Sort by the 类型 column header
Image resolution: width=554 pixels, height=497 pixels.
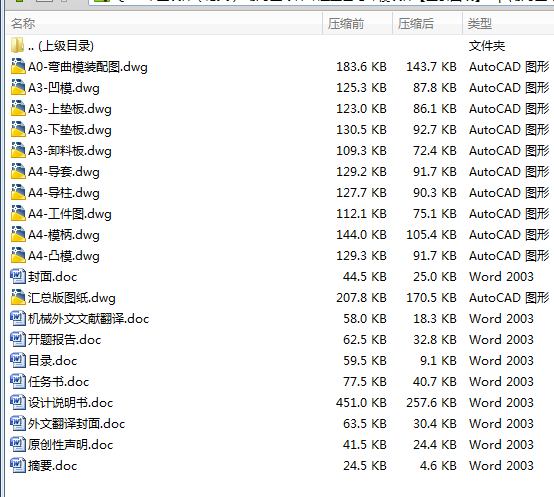(x=508, y=24)
